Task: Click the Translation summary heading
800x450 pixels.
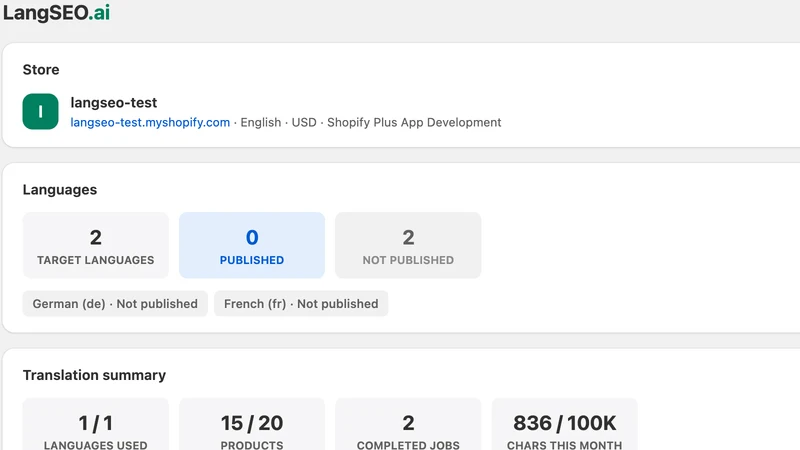Action: coord(94,376)
